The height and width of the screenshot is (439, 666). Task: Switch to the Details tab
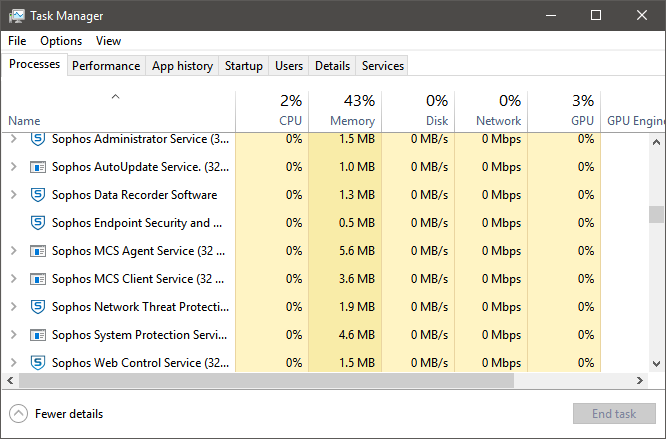pos(333,66)
